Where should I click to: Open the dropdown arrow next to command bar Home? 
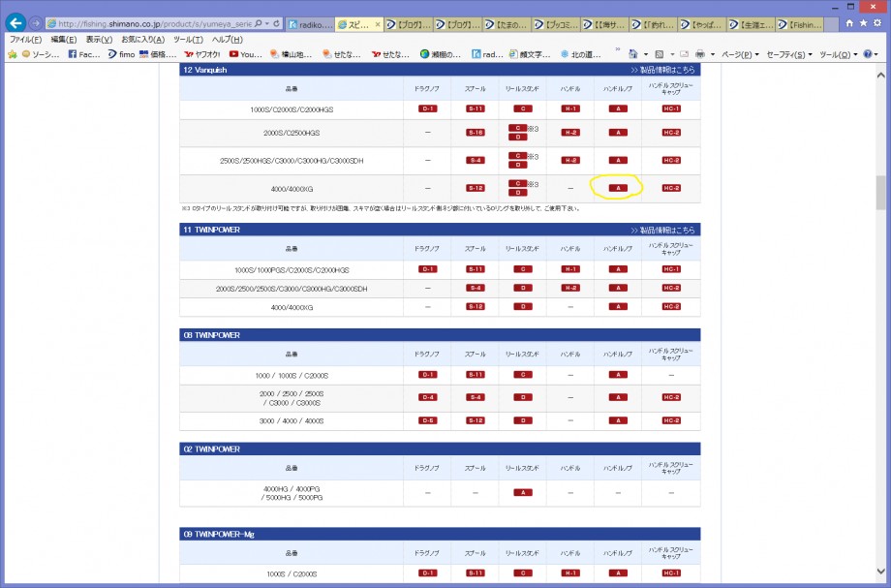coord(646,55)
